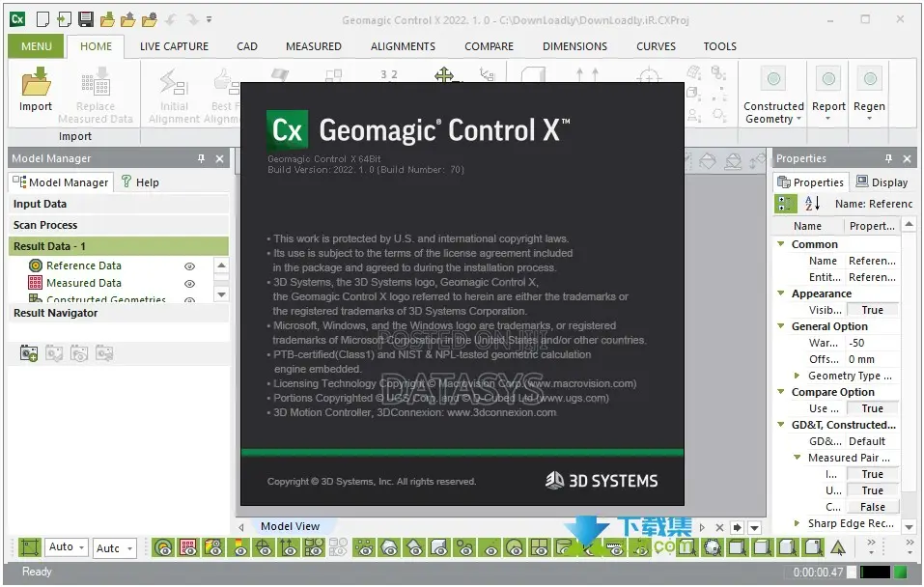This screenshot has width=924, height=587.
Task: Click the Result Data - 1 header
Action: tap(119, 246)
